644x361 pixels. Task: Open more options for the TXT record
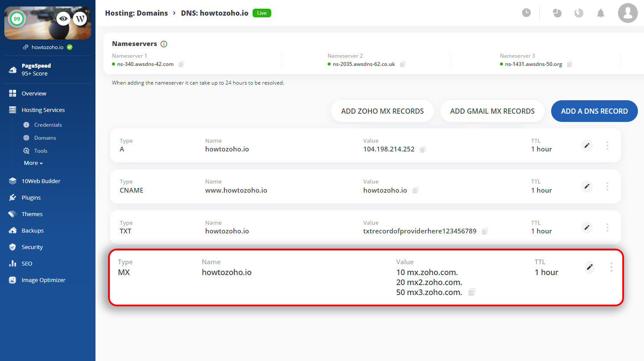(x=607, y=227)
